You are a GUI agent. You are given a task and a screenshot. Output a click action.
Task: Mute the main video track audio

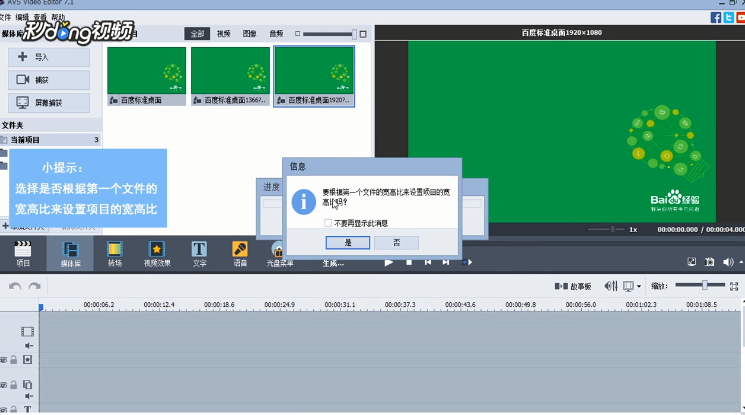click(x=29, y=346)
